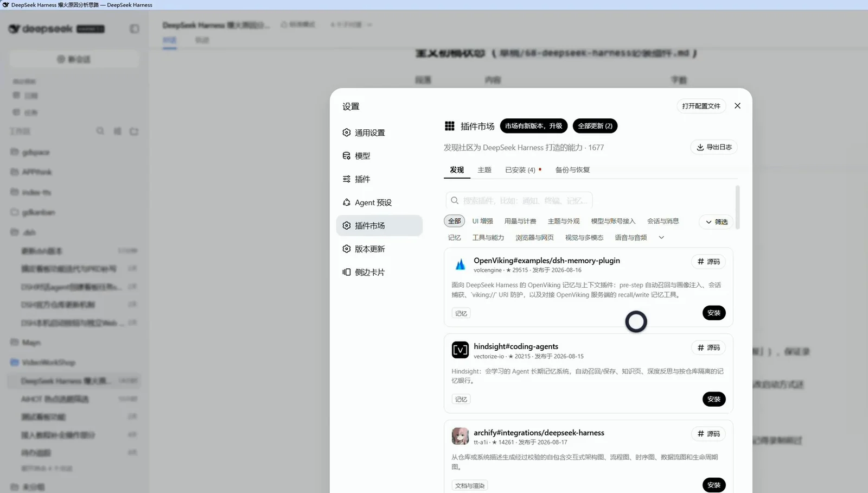Click the Hindsight plugin description text
The height and width of the screenshot is (493, 868).
pos(588,376)
